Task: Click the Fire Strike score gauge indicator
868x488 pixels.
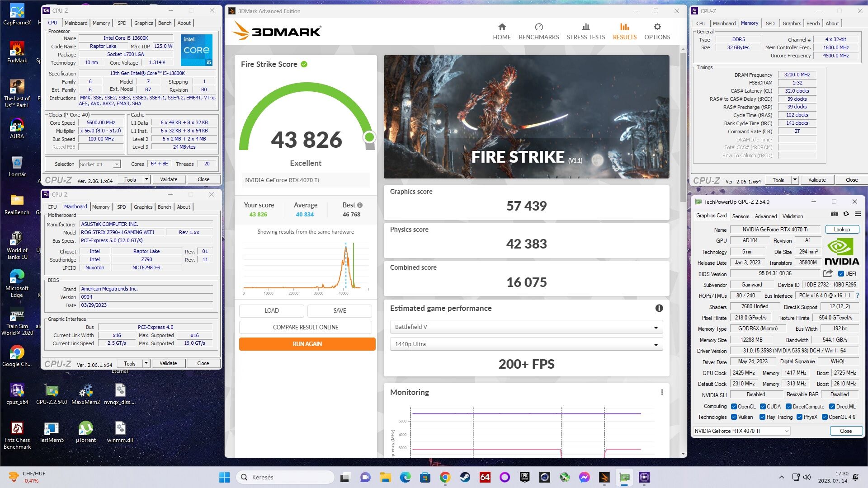Action: (369, 137)
